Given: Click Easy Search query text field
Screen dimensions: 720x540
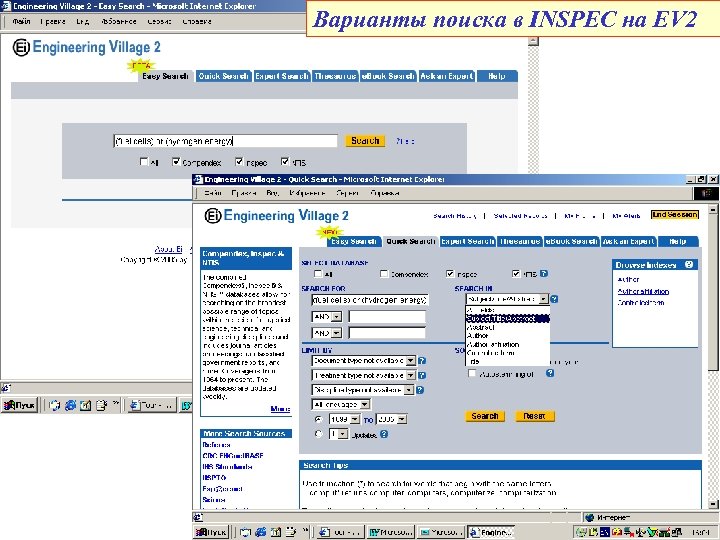Looking at the screenshot, I should pyautogui.click(x=225, y=141).
